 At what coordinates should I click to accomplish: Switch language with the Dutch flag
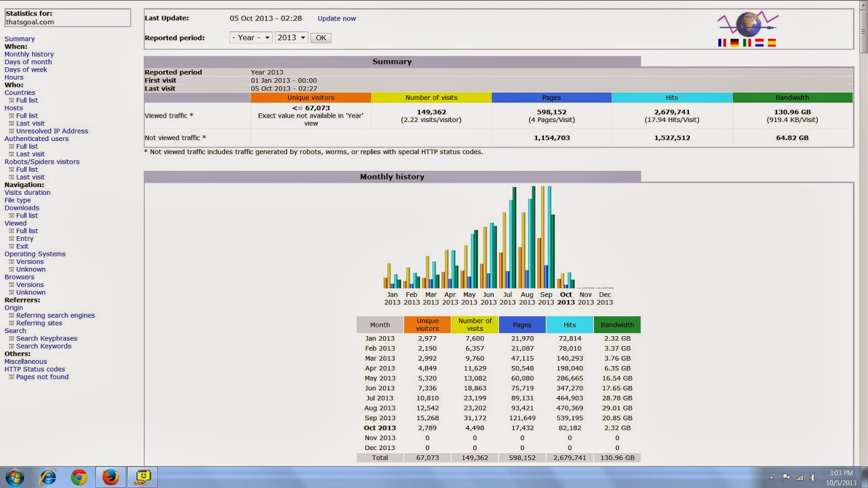click(759, 43)
